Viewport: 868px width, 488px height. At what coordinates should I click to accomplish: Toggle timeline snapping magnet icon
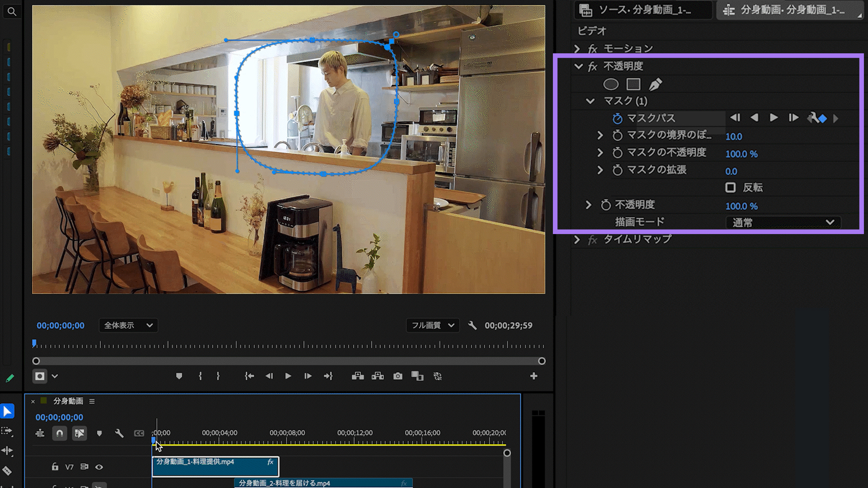pyautogui.click(x=60, y=433)
